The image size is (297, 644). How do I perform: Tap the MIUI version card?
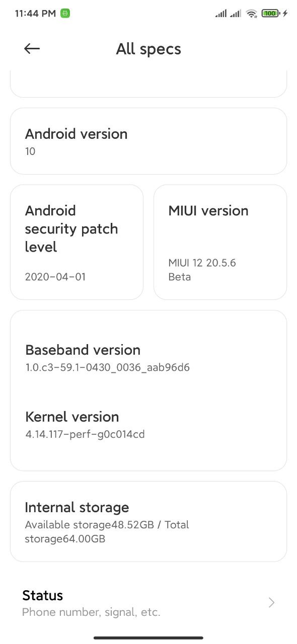point(220,242)
